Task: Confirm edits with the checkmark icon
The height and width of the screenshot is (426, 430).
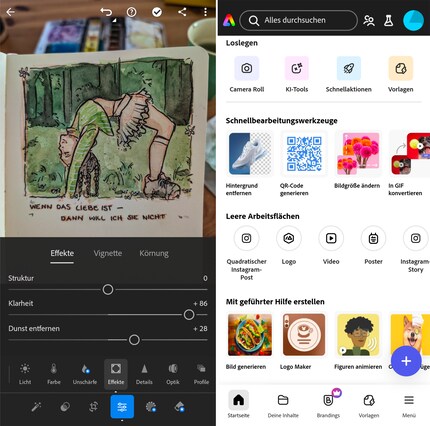Action: [x=157, y=12]
